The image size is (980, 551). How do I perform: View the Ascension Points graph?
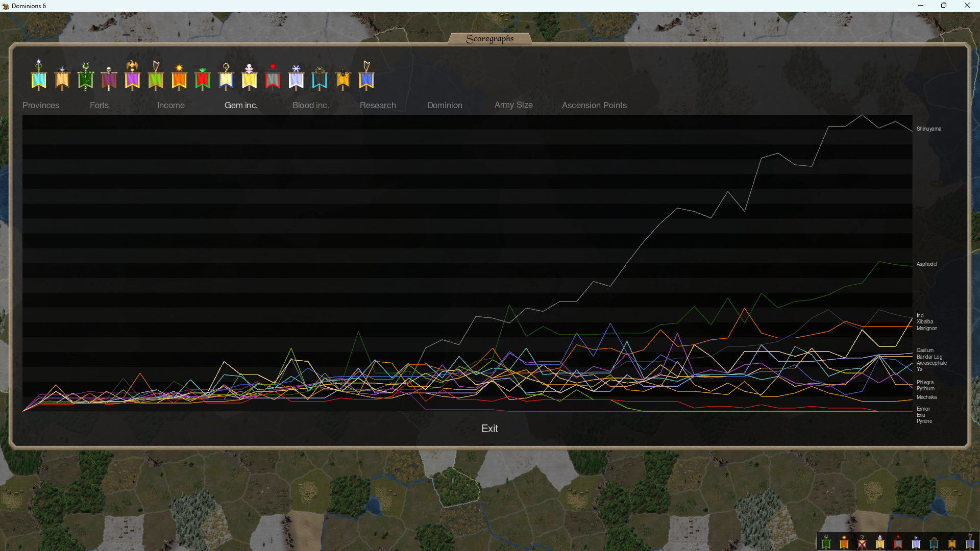[x=594, y=105]
